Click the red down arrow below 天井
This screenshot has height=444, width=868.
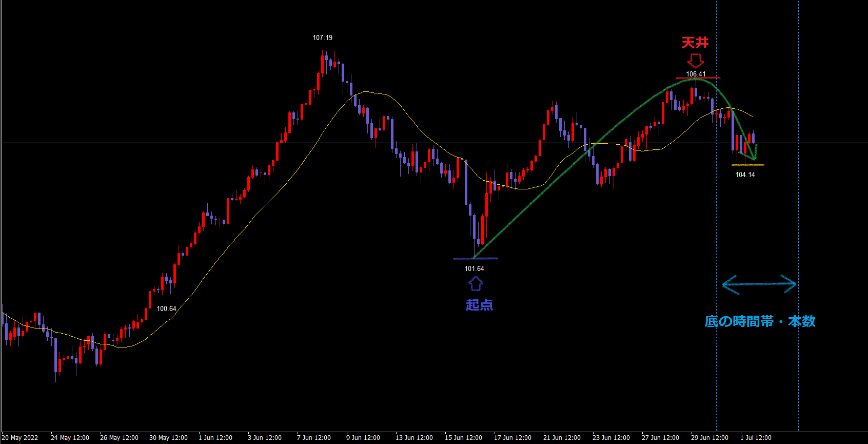(696, 61)
